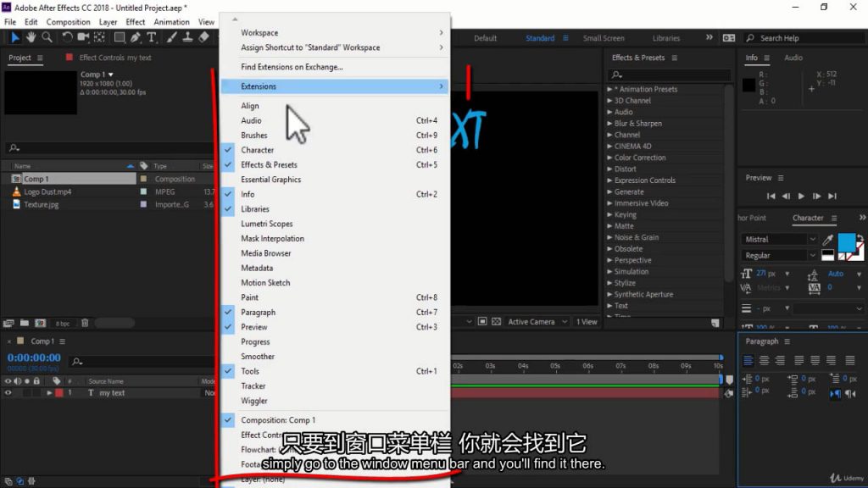Open the Effect Controls my text tab

click(115, 58)
